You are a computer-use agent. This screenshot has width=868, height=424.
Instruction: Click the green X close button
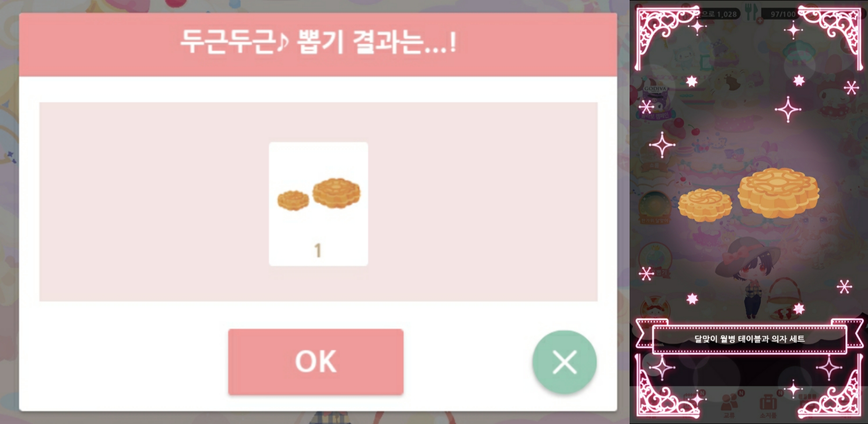[564, 362]
